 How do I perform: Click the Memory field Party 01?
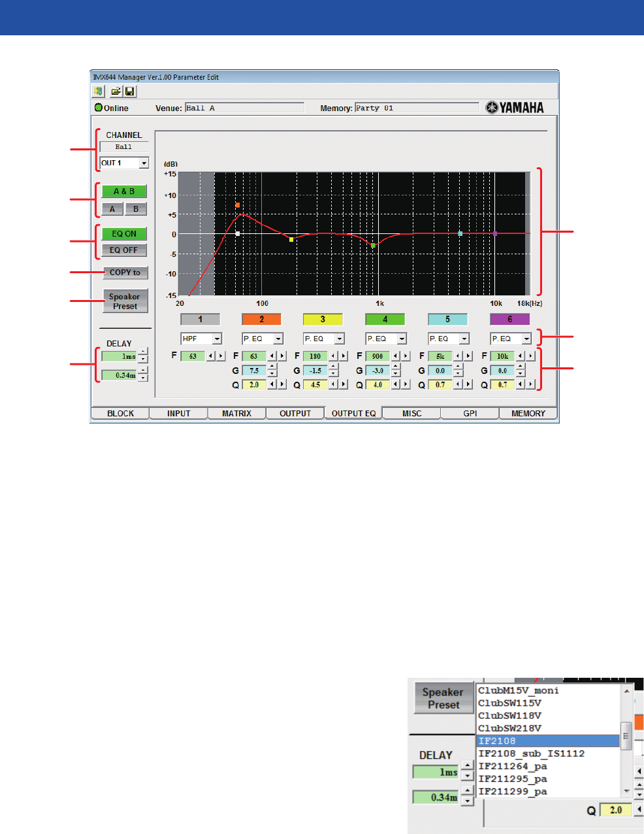tap(417, 108)
